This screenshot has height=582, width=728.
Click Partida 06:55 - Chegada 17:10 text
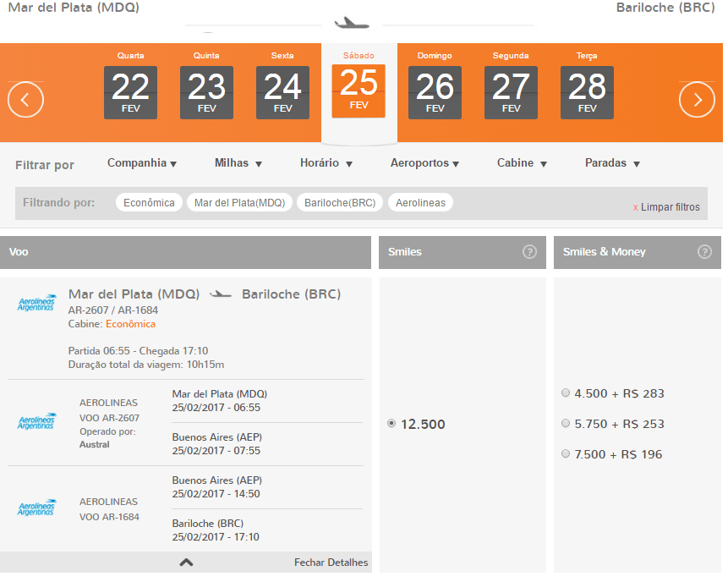[x=138, y=351]
